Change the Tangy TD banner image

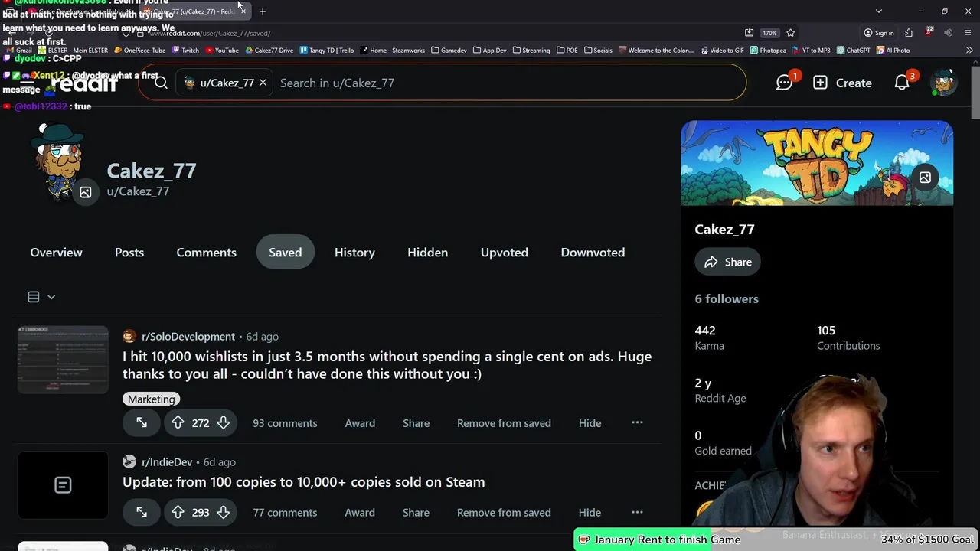point(925,178)
